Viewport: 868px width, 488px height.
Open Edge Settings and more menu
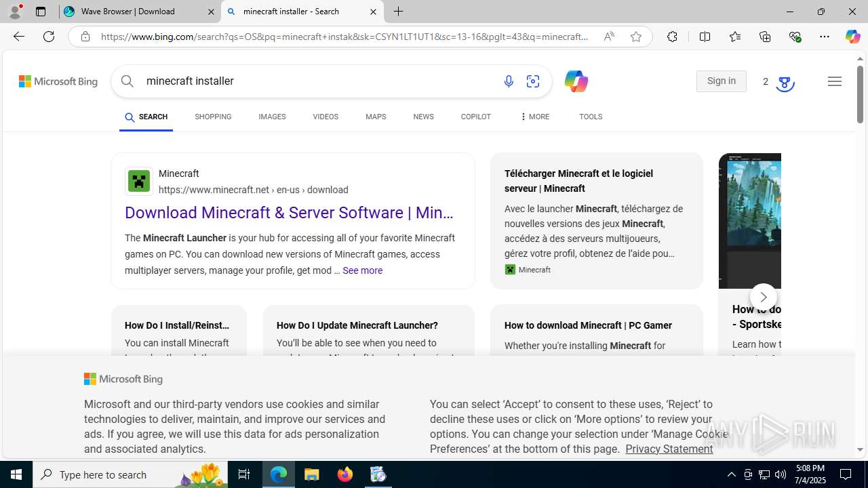click(825, 37)
